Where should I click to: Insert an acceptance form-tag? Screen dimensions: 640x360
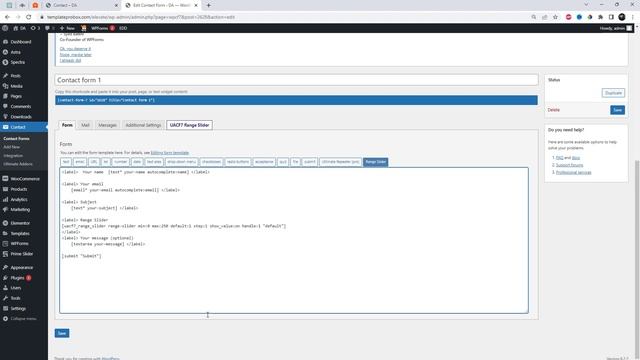coord(264,162)
